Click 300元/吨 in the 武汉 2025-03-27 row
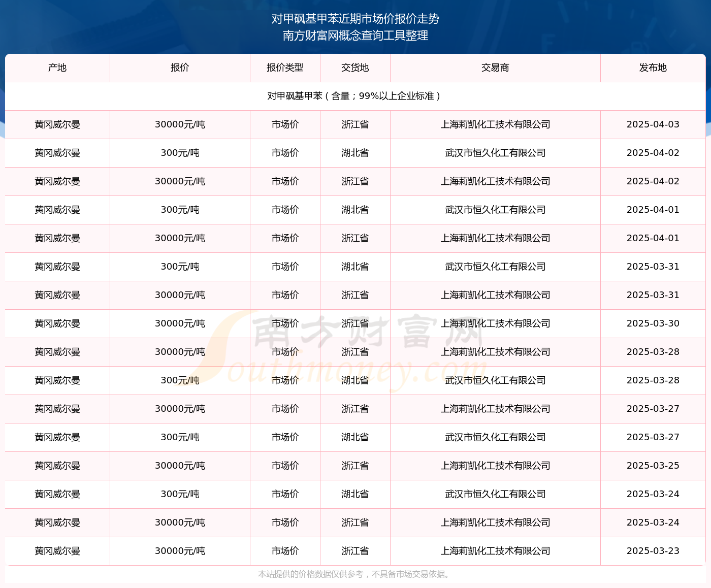711x588 pixels. point(180,437)
